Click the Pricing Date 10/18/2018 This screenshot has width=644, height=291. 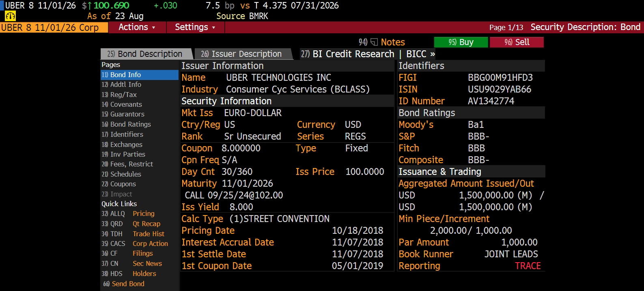(x=358, y=231)
